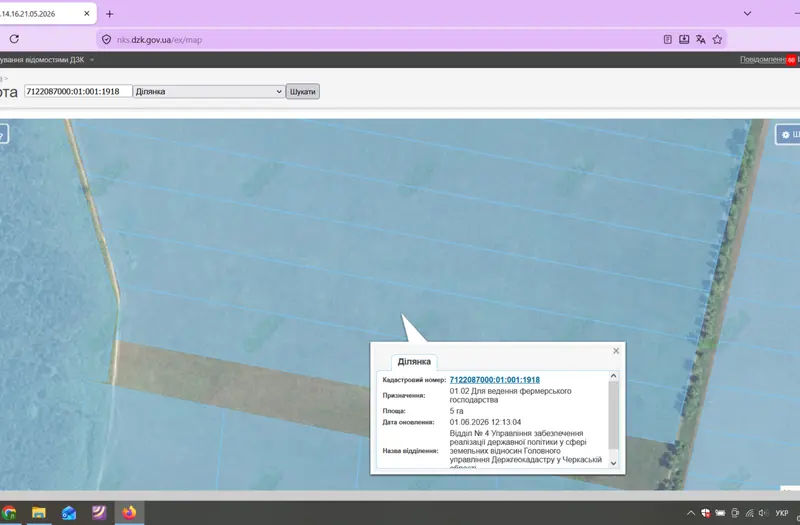Open File Explorer from the taskbar
Screen dimensions: 800x525
[39, 513]
